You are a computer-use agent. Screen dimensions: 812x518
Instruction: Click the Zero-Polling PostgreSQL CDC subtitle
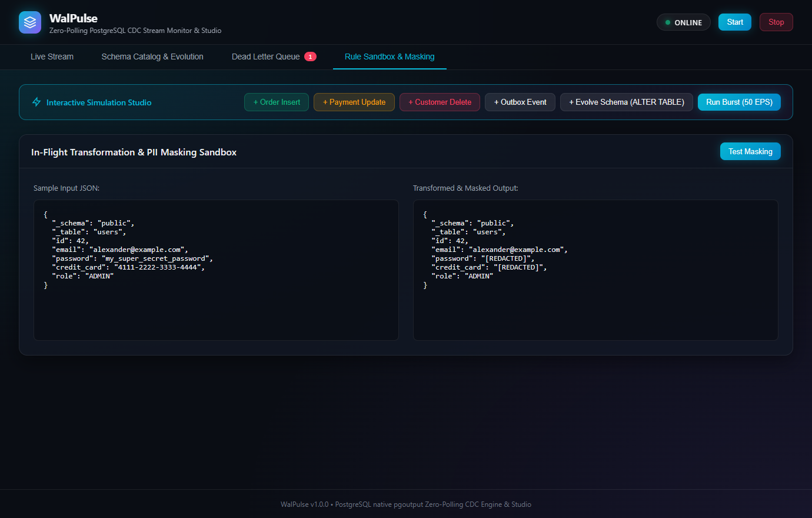(x=135, y=31)
